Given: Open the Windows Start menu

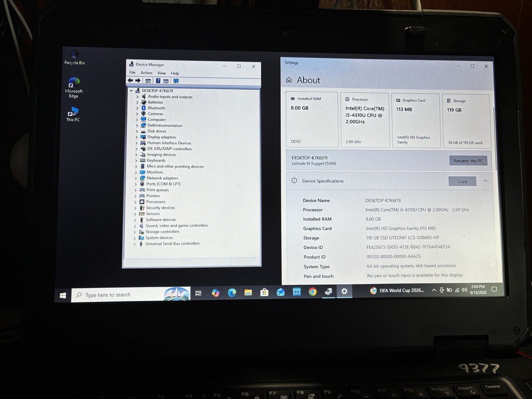Looking at the screenshot, I should [63, 295].
